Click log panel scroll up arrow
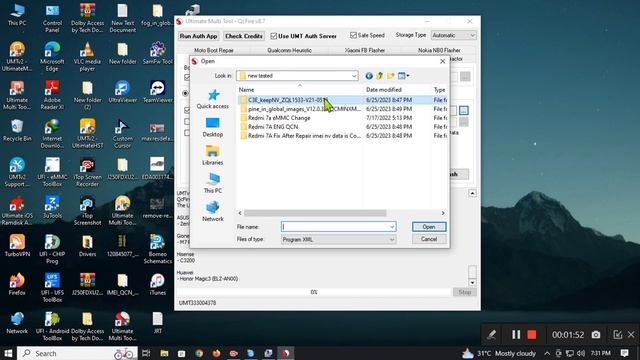The width and height of the screenshot is (640, 360). [472, 193]
